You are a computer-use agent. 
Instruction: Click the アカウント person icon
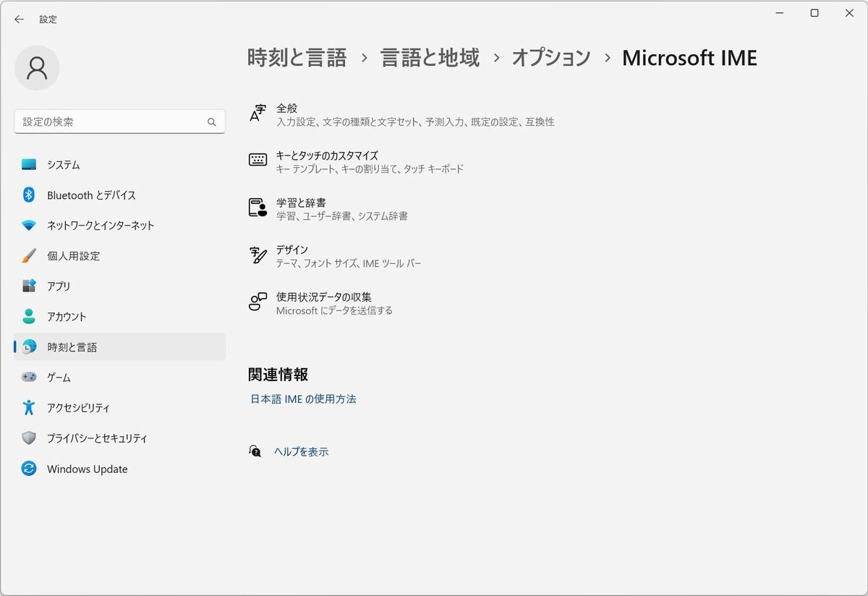pos(29,317)
